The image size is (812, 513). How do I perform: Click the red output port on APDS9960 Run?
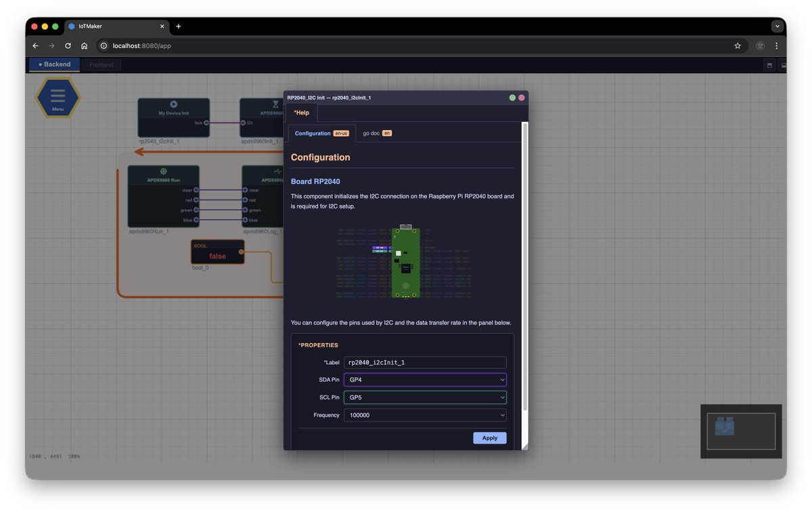tap(196, 200)
